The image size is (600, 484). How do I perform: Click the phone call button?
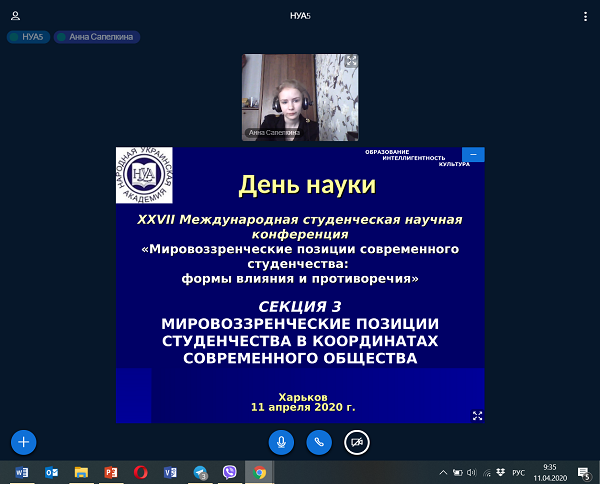click(319, 441)
